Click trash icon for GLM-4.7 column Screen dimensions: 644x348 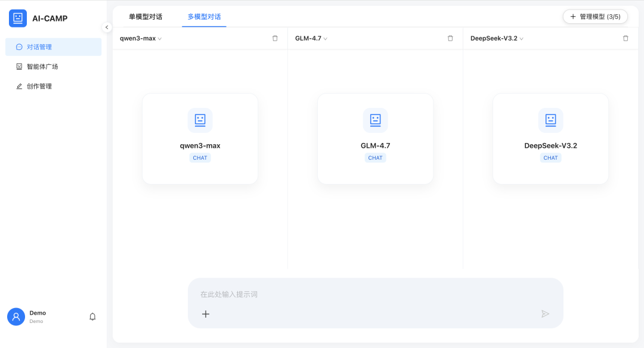[x=450, y=38]
